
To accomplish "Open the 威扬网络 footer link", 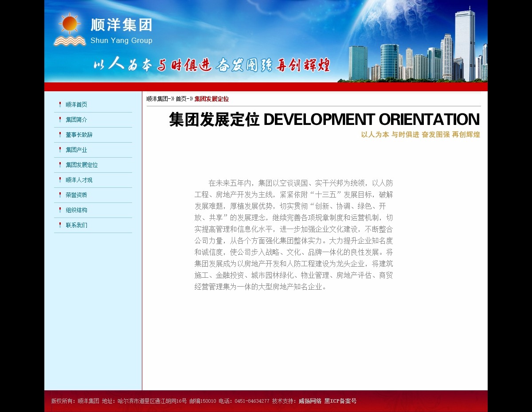I will coord(310,401).
